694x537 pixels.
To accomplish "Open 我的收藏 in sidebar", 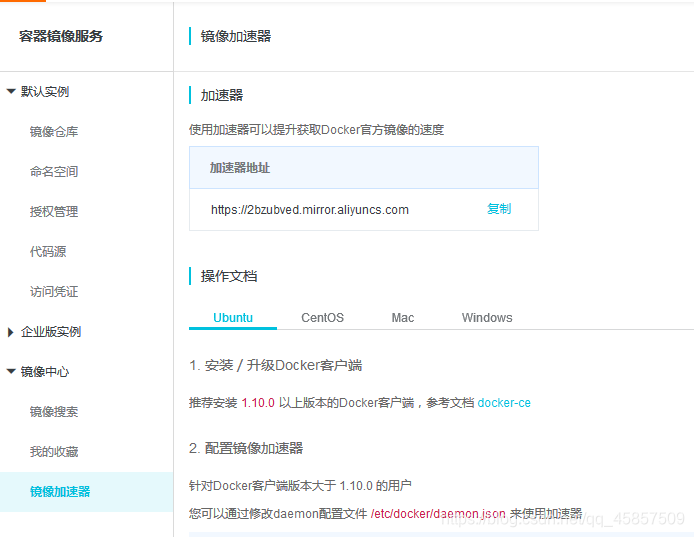I will pyautogui.click(x=54, y=452).
